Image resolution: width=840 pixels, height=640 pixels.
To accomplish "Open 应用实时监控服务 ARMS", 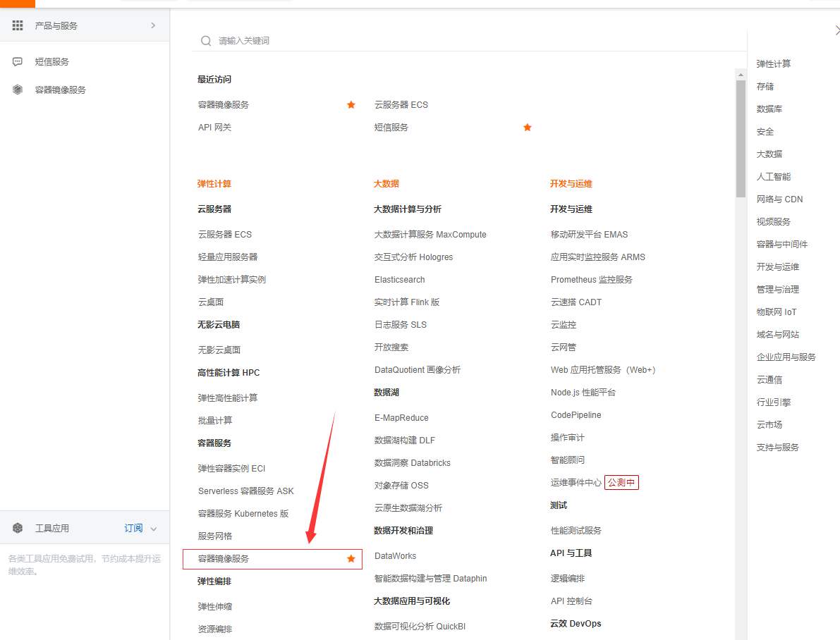I will [x=597, y=257].
